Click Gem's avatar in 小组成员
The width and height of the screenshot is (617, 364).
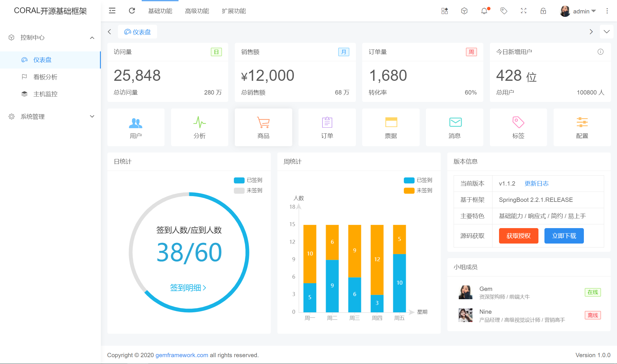point(466,292)
